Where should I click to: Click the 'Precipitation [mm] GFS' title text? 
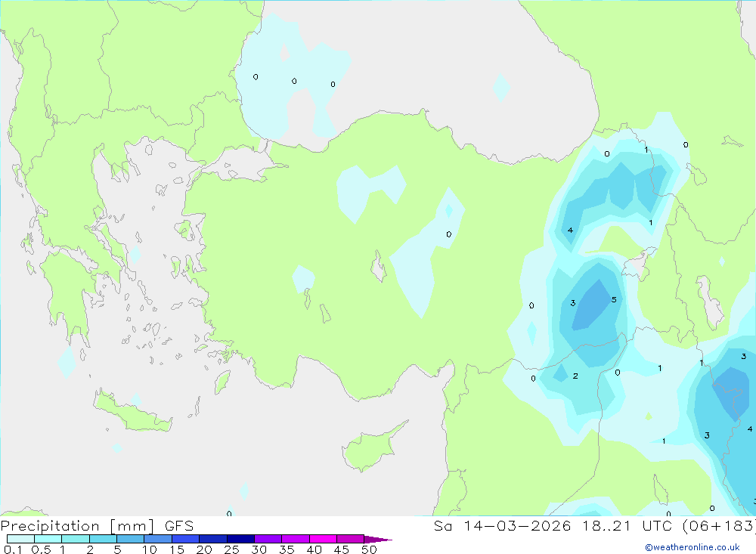[x=97, y=526]
